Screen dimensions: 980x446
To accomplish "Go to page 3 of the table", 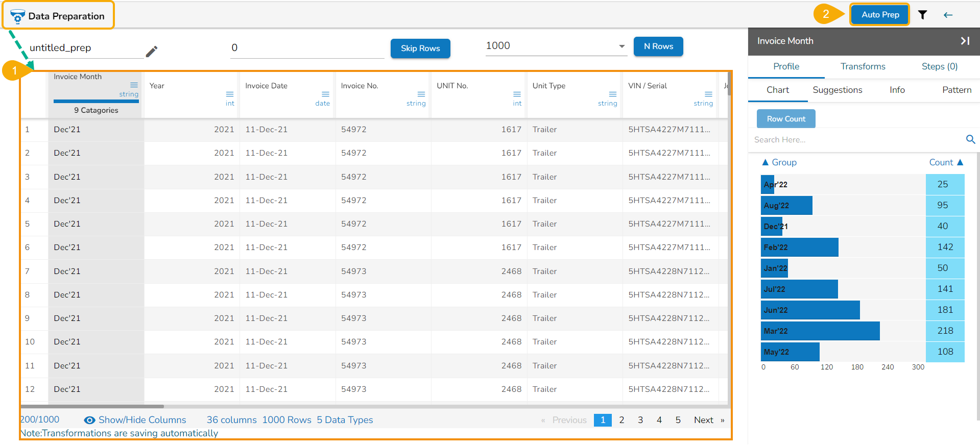I will point(640,420).
